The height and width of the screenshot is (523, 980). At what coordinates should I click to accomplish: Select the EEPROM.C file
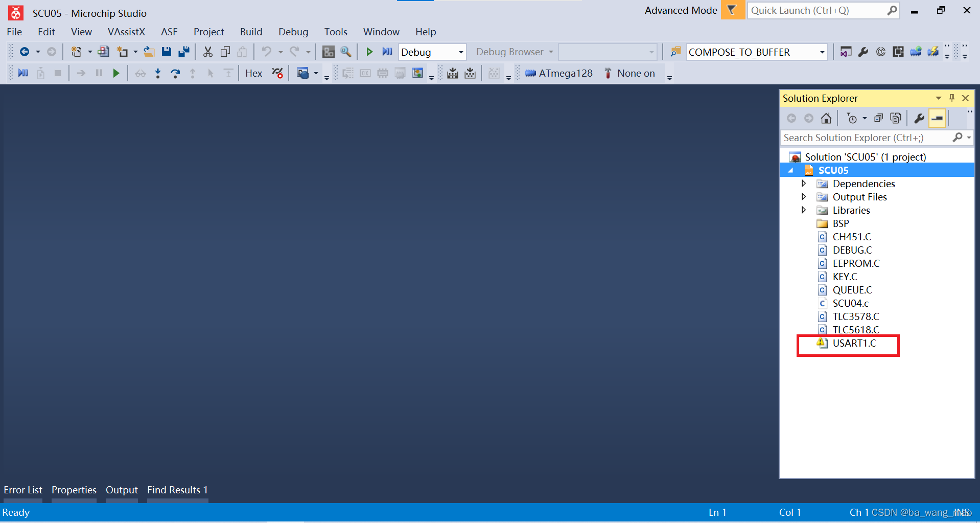856,263
